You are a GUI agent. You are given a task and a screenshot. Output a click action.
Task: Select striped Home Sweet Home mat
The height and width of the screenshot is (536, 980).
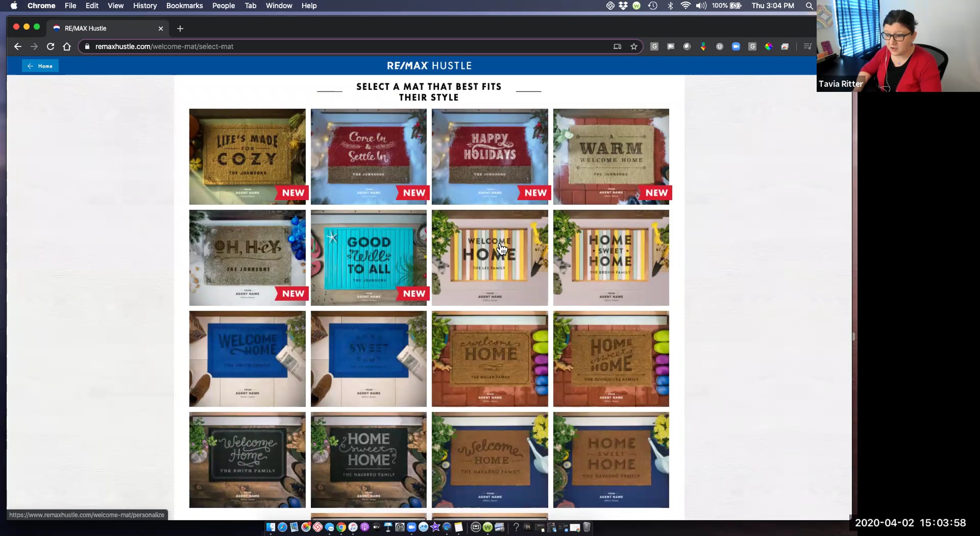click(611, 258)
